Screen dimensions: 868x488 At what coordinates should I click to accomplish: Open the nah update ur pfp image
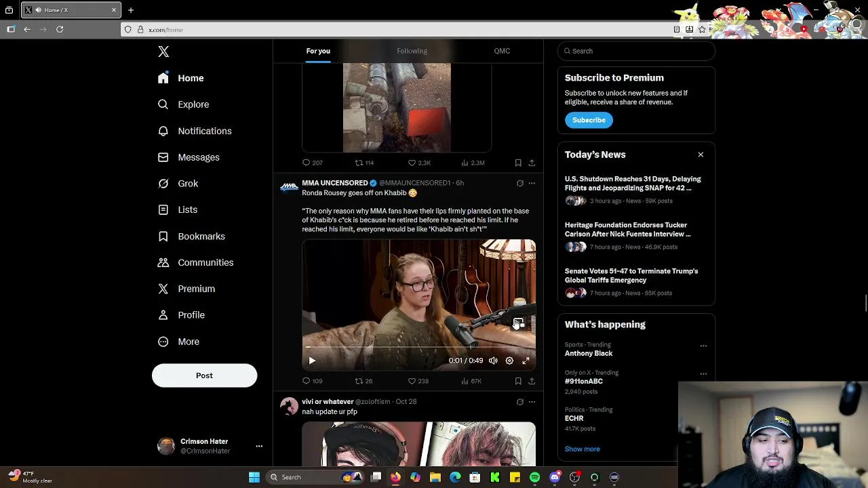click(x=418, y=444)
